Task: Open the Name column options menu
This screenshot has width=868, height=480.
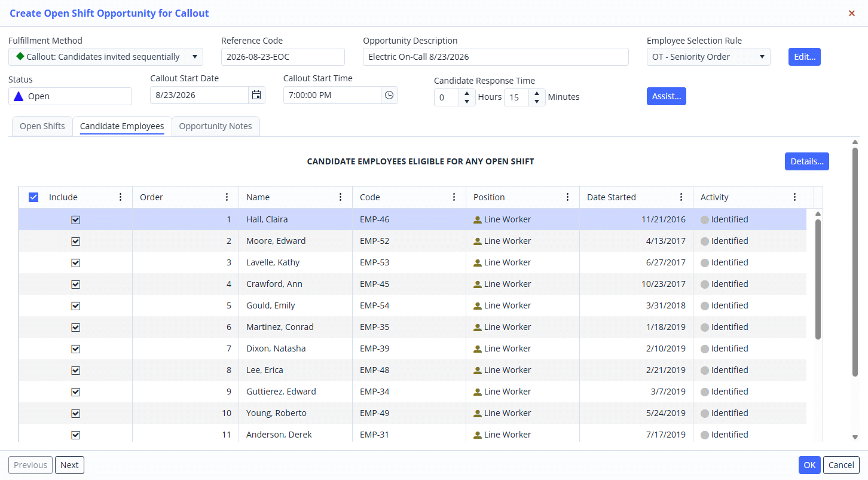Action: point(341,197)
